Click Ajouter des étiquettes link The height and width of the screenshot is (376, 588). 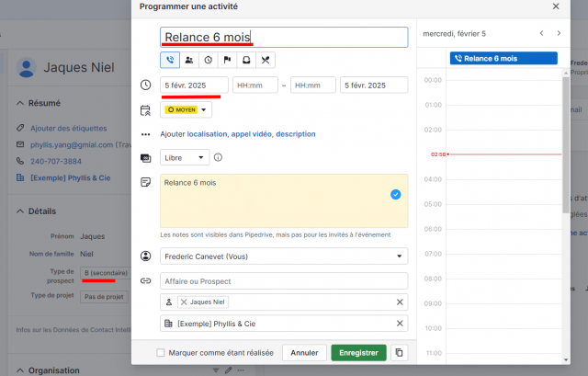(69, 129)
